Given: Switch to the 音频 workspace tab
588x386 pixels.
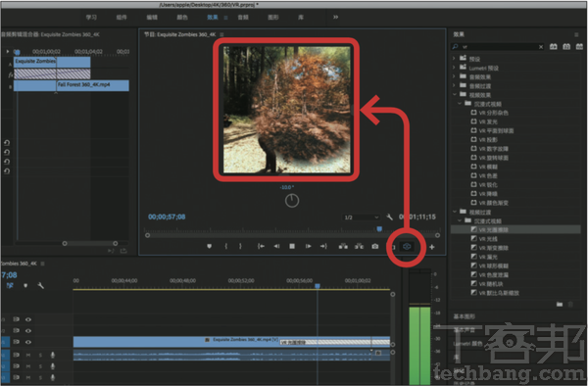Looking at the screenshot, I should click(x=243, y=18).
